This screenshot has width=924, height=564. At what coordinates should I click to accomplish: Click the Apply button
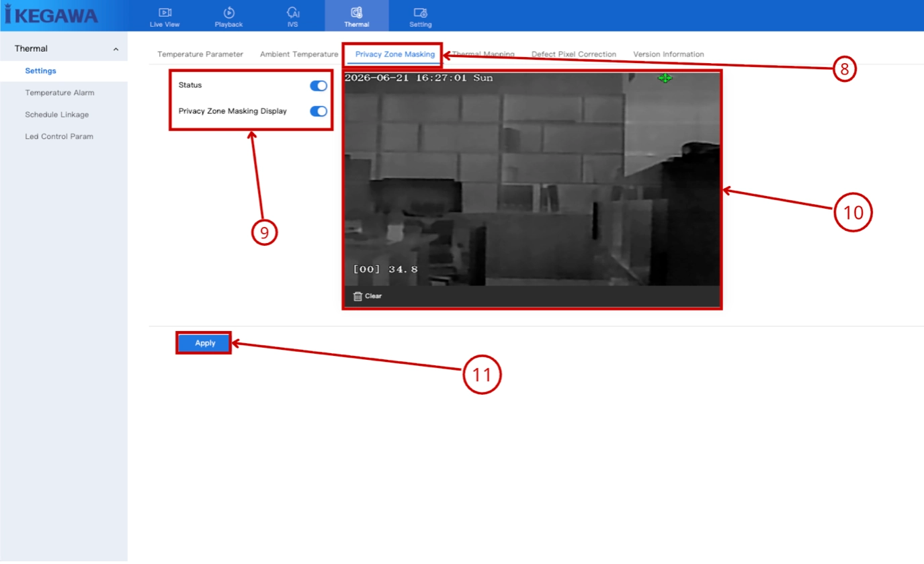pyautogui.click(x=205, y=343)
